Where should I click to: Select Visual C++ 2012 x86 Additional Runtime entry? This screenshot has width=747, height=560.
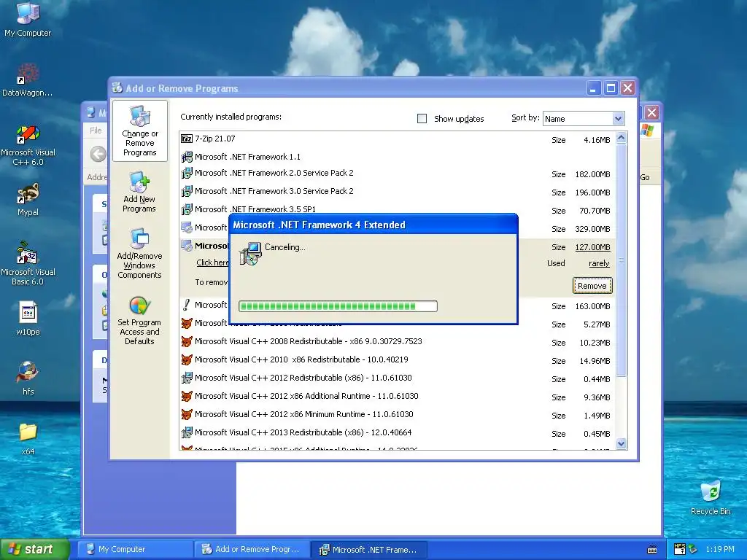point(398,396)
